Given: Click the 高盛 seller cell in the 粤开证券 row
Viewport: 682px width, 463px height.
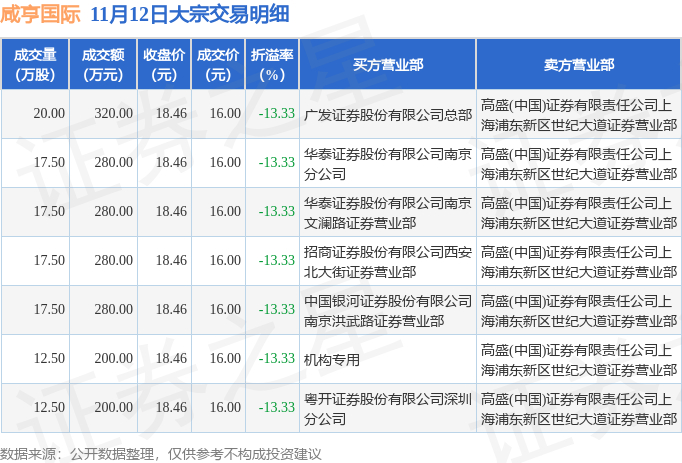Looking at the screenshot, I should click(x=579, y=409).
